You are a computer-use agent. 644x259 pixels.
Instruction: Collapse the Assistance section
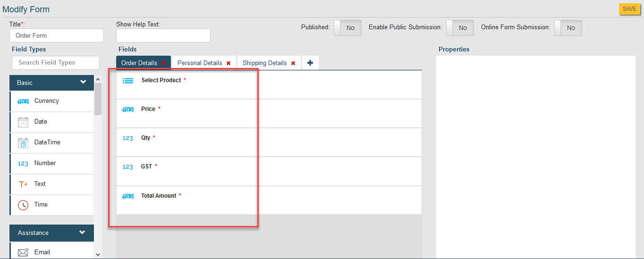coord(82,232)
